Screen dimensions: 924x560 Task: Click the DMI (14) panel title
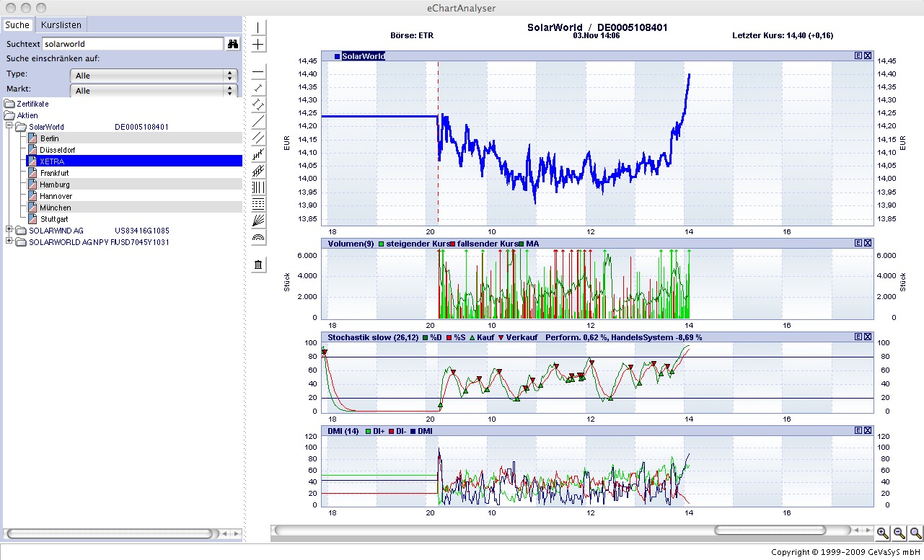(343, 430)
